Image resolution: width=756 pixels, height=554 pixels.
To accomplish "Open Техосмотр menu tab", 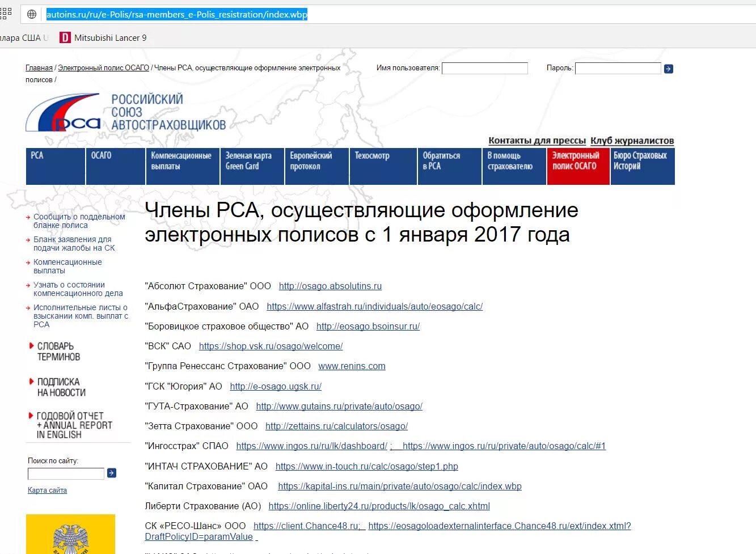I will (x=383, y=166).
